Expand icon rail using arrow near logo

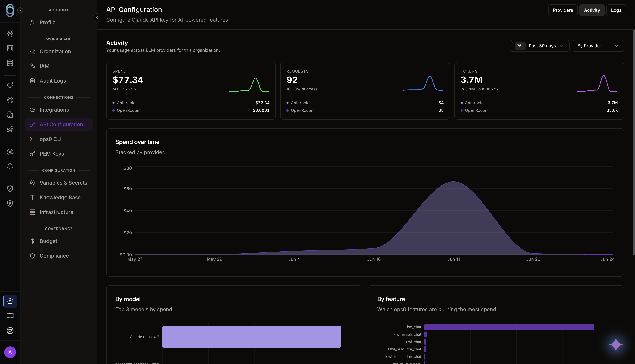click(x=20, y=10)
